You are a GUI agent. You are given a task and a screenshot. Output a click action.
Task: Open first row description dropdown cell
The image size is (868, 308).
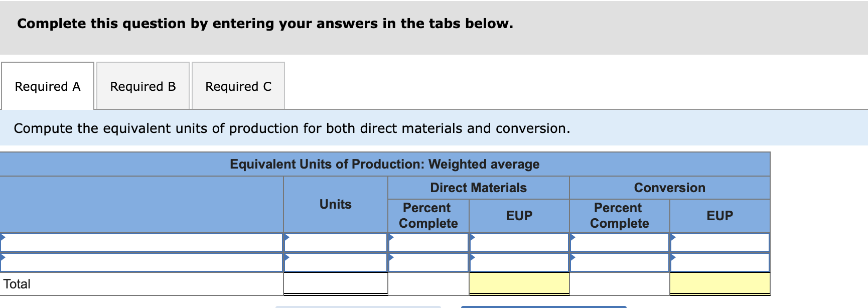(141, 243)
